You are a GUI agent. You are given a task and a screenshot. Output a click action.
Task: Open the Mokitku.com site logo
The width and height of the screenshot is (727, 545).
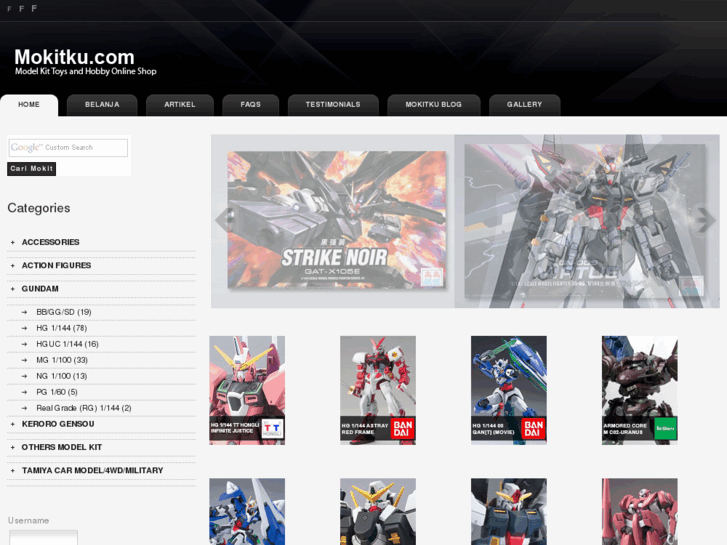point(85,62)
